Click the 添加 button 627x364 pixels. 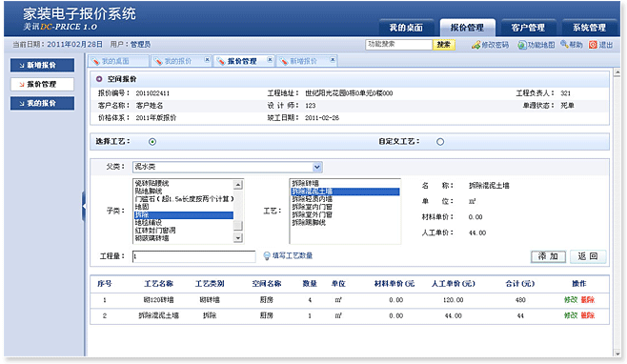click(x=548, y=256)
